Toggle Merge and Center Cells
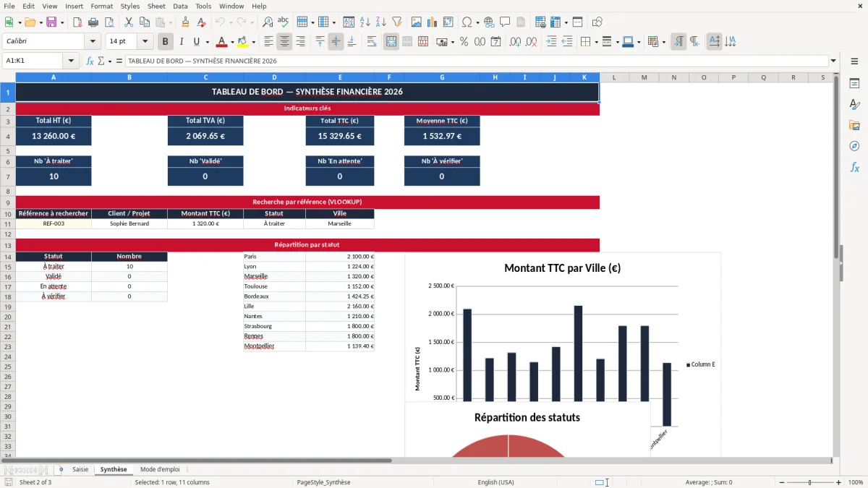868x488 pixels. (x=391, y=42)
